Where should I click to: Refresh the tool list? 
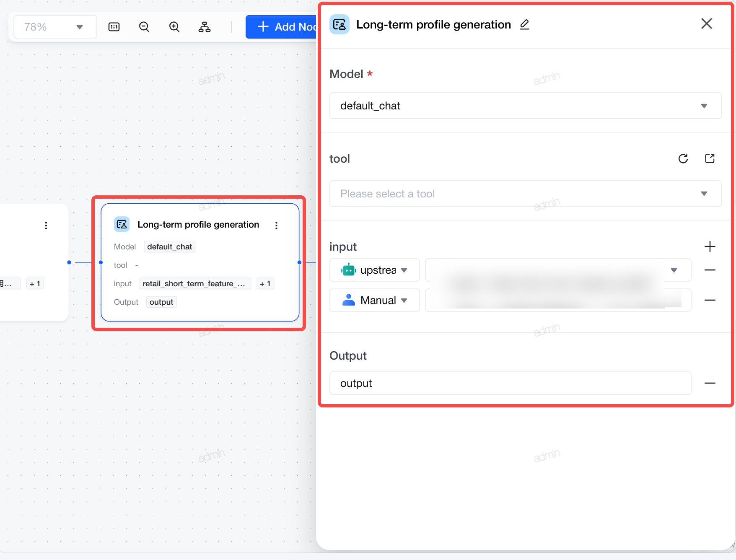click(x=683, y=158)
